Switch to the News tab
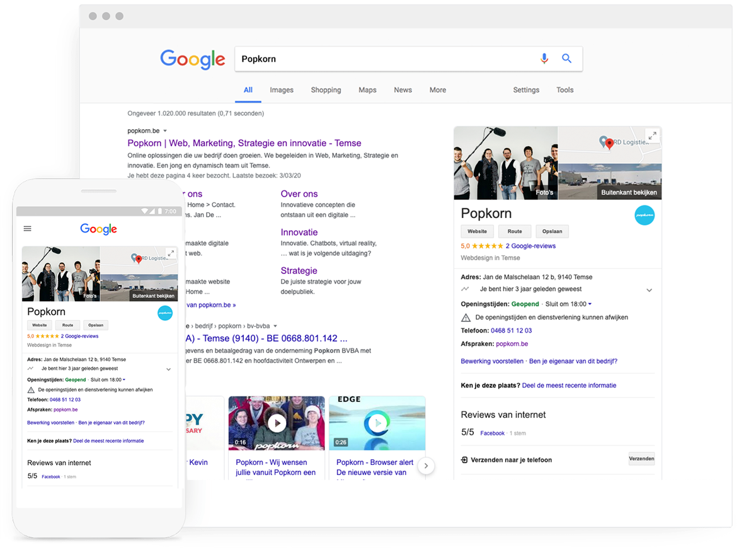This screenshot has height=557, width=756. [403, 90]
